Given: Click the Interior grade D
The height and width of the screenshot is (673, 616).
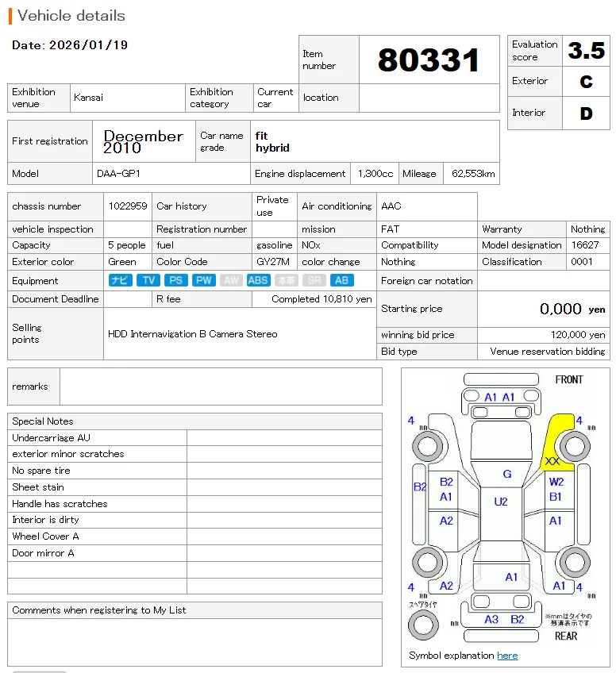Looking at the screenshot, I should (586, 113).
